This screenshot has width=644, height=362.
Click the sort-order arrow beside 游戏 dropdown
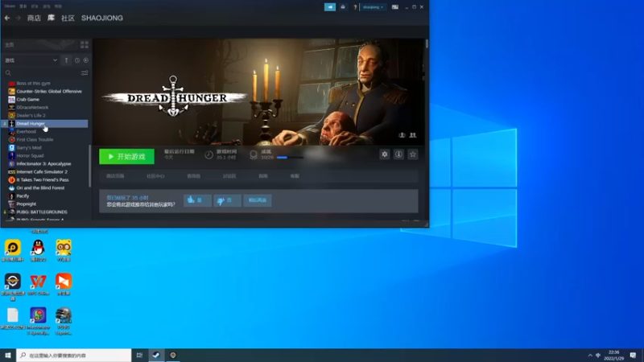pyautogui.click(x=66, y=60)
